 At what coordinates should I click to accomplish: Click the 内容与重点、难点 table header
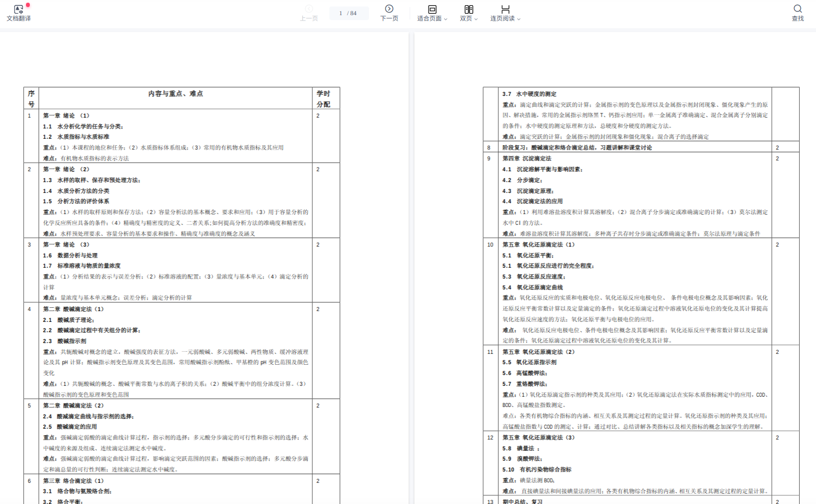176,94
